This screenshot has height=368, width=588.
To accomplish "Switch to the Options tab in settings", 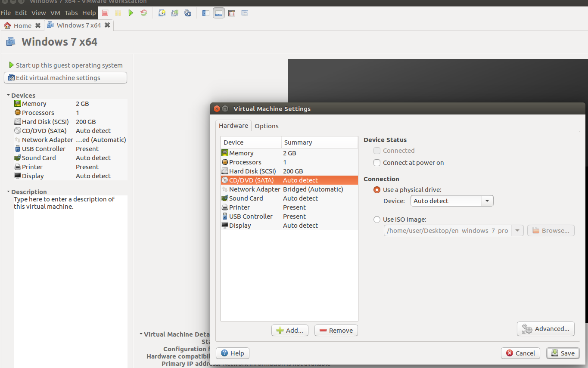I will pos(267,126).
